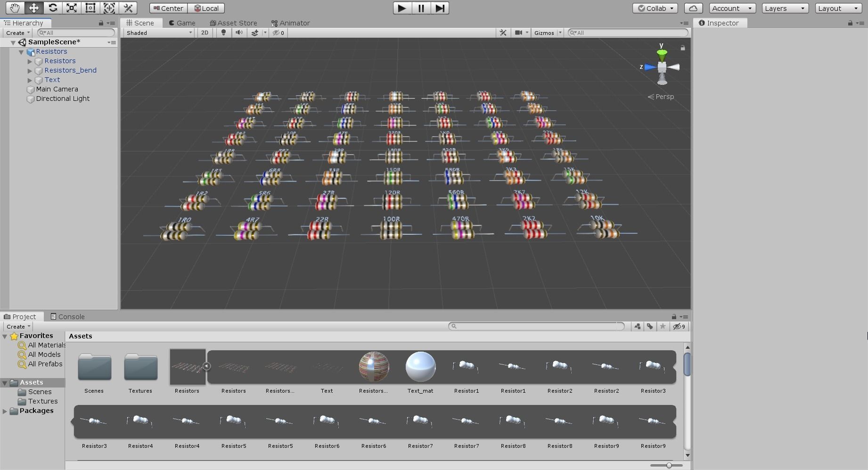The image size is (868, 470).
Task: Open the Collab dropdown
Action: click(655, 8)
